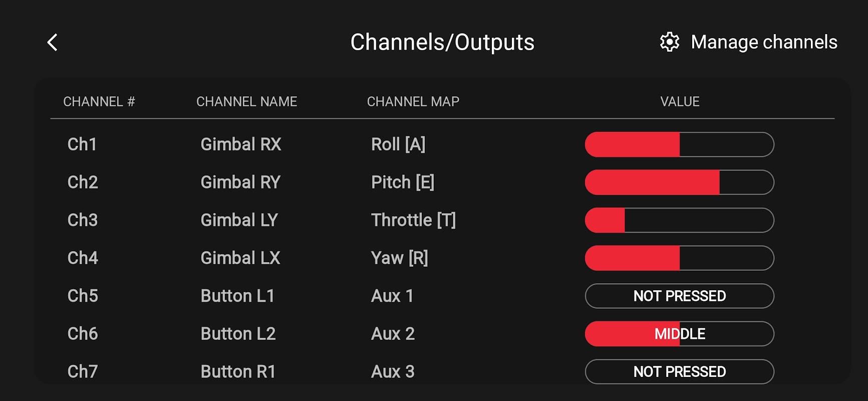Open the Yaw [R] channel map

[x=399, y=258]
